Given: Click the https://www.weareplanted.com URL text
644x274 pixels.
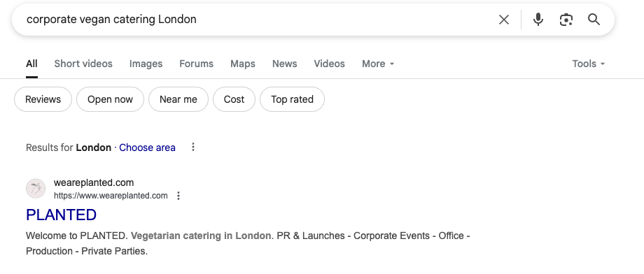Looking at the screenshot, I should click(111, 196).
